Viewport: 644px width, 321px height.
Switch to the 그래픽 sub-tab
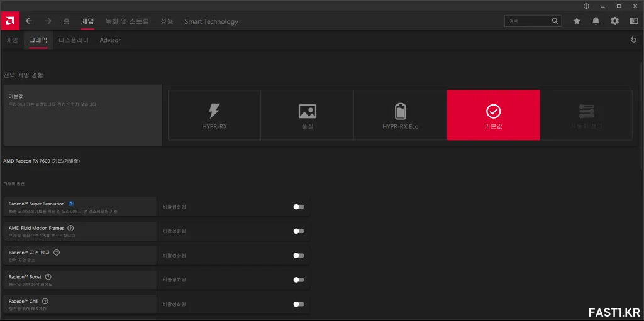coord(38,40)
